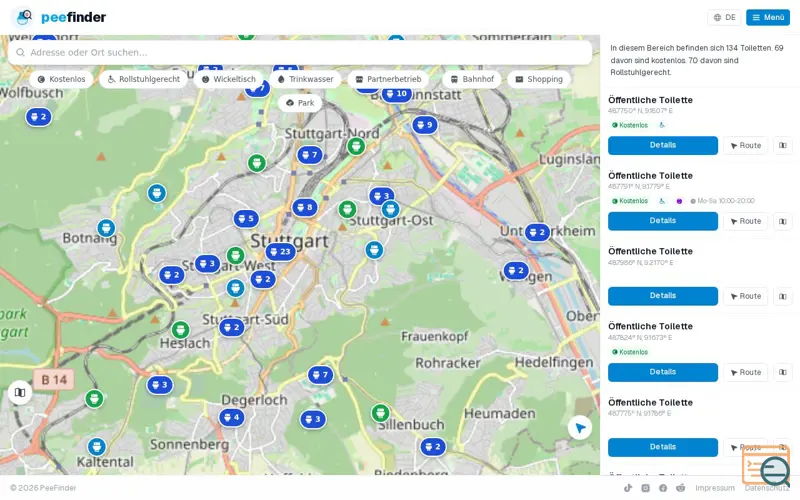Image resolution: width=800 pixels, height=500 pixels.
Task: Open Details for toilet at 48.7750° N
Action: point(663,145)
